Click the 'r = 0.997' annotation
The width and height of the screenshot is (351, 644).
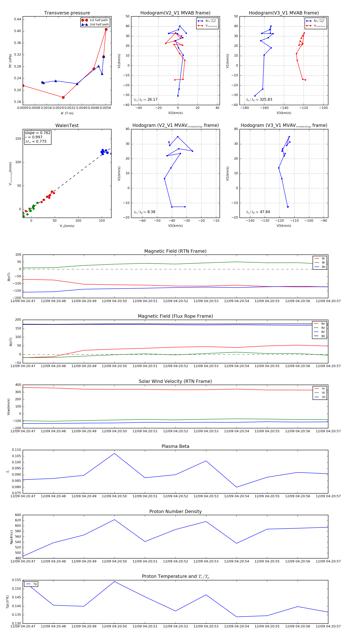34,137
